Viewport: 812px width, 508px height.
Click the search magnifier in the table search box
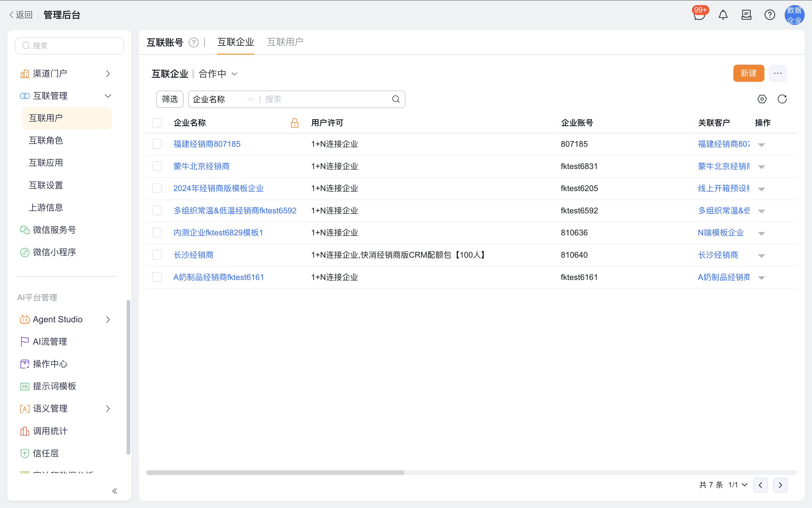click(396, 99)
